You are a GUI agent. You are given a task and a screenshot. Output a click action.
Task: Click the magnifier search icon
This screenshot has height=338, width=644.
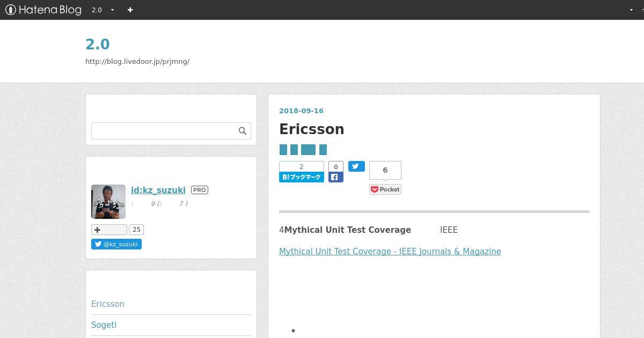point(243,131)
